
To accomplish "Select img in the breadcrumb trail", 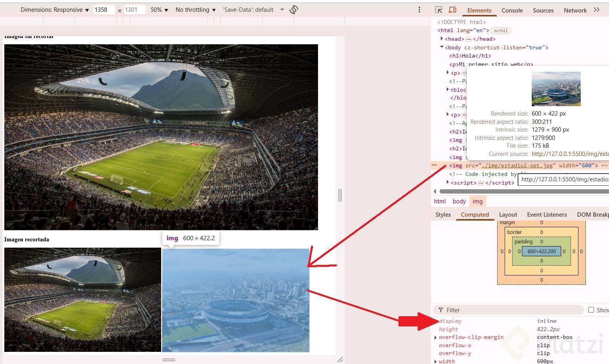I will (x=478, y=201).
